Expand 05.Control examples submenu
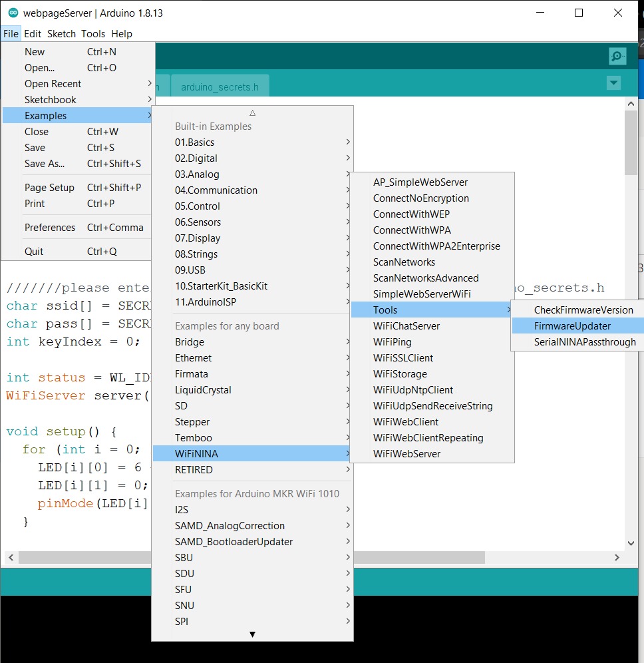The image size is (644, 663). pyautogui.click(x=252, y=206)
